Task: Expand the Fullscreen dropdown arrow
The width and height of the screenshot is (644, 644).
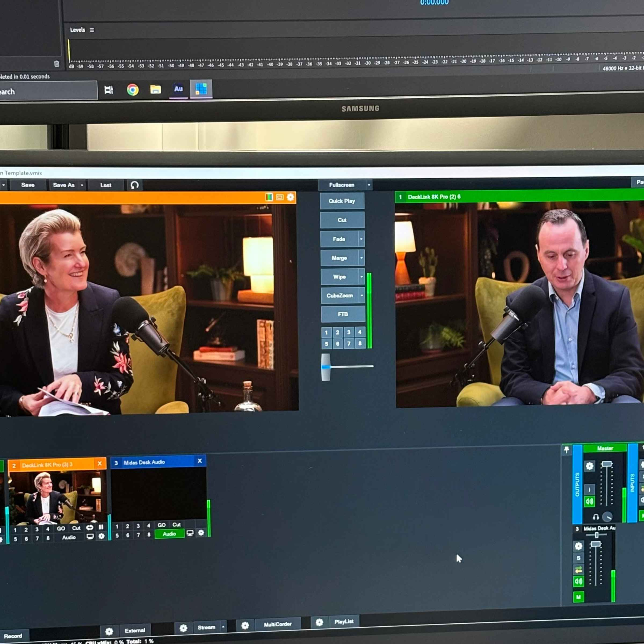Action: click(x=369, y=185)
